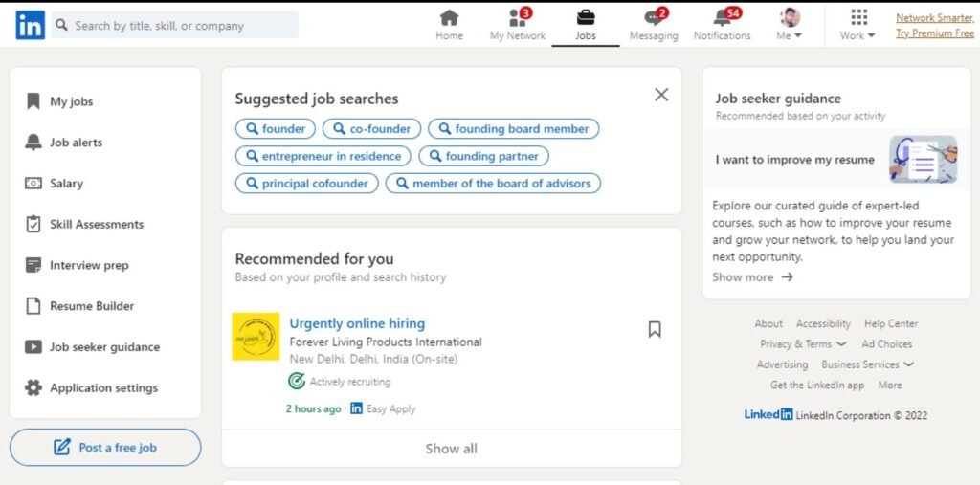Image resolution: width=980 pixels, height=485 pixels.
Task: Click Get the LinkedIn app link
Action: tap(817, 385)
